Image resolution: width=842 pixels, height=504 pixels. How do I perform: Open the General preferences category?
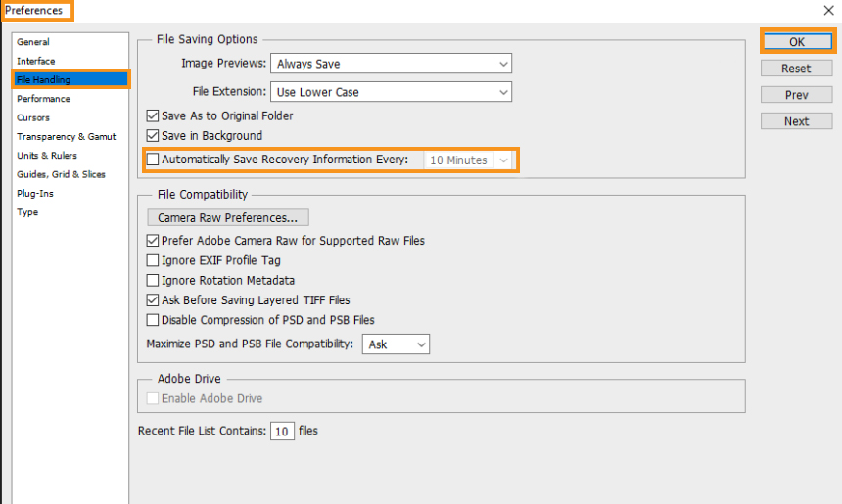[32, 42]
